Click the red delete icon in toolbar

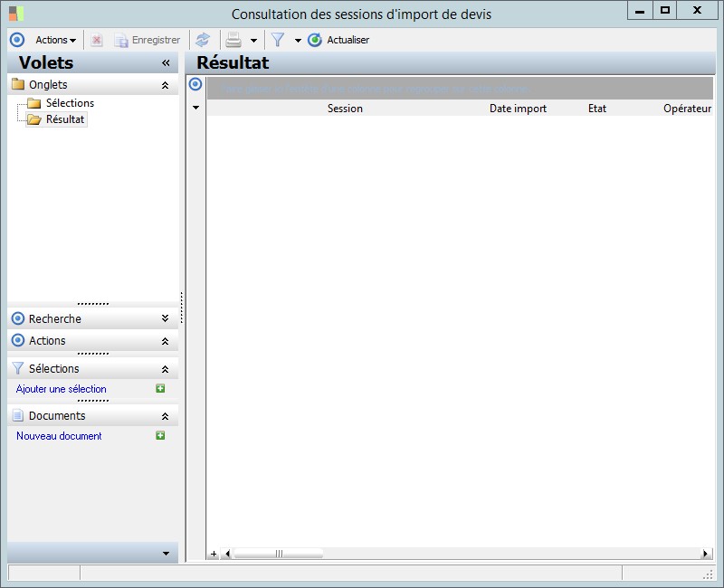tap(97, 40)
